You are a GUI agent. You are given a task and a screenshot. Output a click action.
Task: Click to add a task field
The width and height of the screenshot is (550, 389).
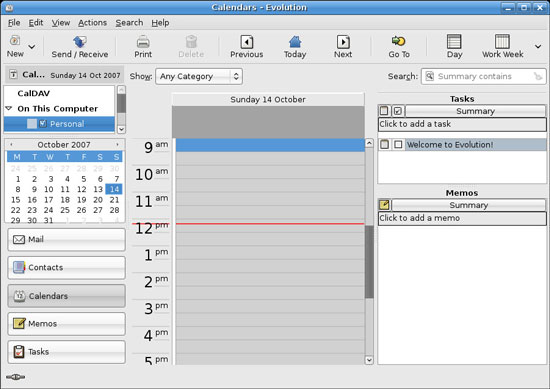[x=462, y=124]
